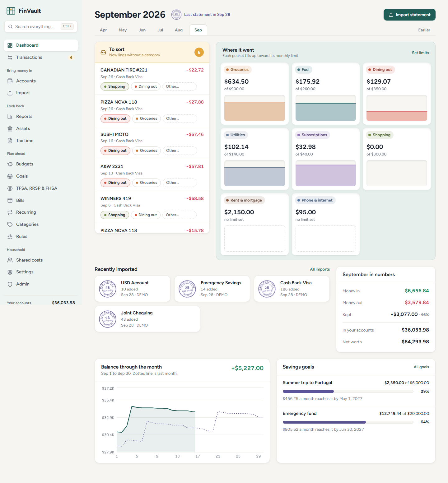Open Other… categories for WINNERS 419
This screenshot has height=483, width=448.
point(180,215)
